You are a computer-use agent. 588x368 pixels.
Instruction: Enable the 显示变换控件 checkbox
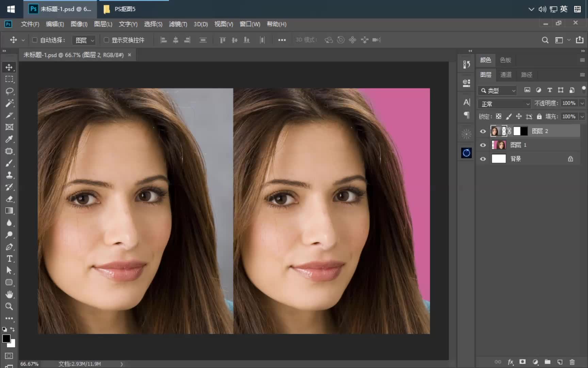coord(106,40)
